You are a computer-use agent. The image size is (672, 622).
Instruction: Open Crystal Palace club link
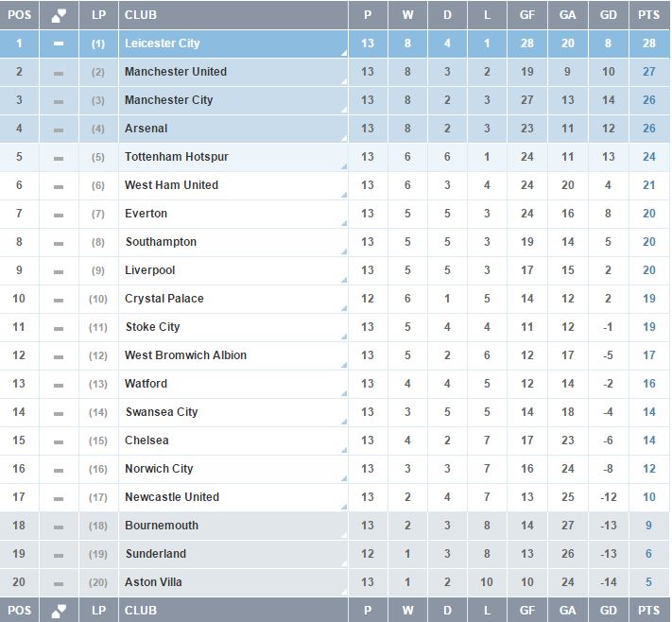pos(164,299)
